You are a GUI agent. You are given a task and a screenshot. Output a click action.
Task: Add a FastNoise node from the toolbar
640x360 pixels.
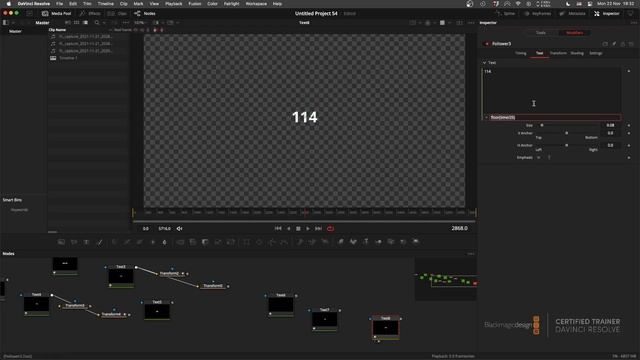point(74,242)
